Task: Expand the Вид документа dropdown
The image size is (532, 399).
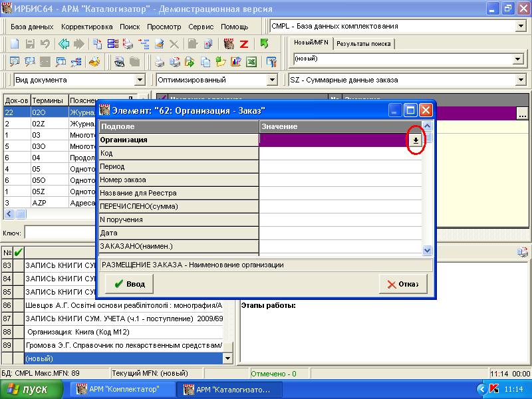Action: [x=140, y=80]
